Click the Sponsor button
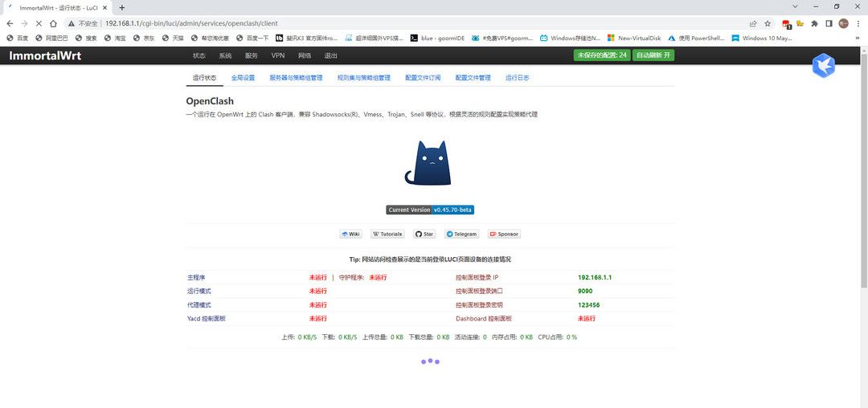The image size is (868, 408). [504, 234]
